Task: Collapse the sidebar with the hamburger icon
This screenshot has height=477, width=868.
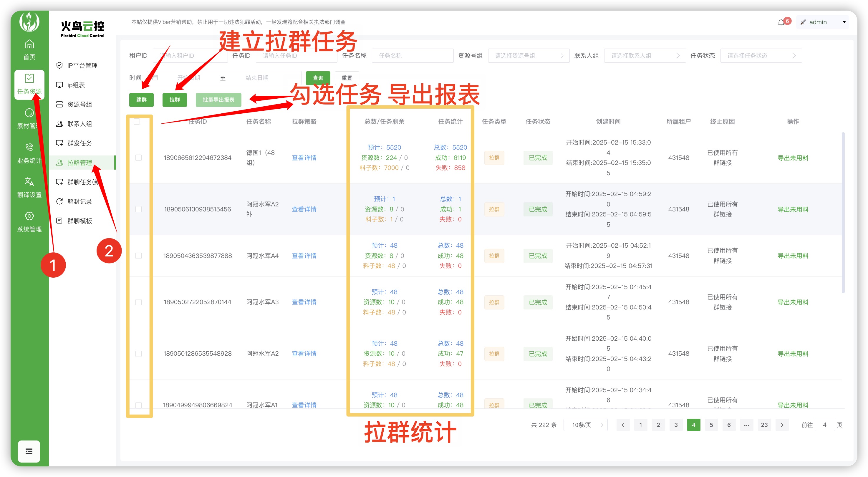Action: [x=29, y=451]
